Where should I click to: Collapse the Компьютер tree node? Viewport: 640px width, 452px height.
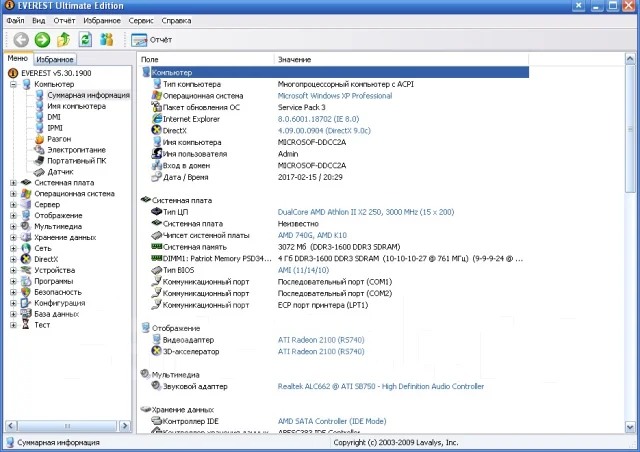click(13, 85)
